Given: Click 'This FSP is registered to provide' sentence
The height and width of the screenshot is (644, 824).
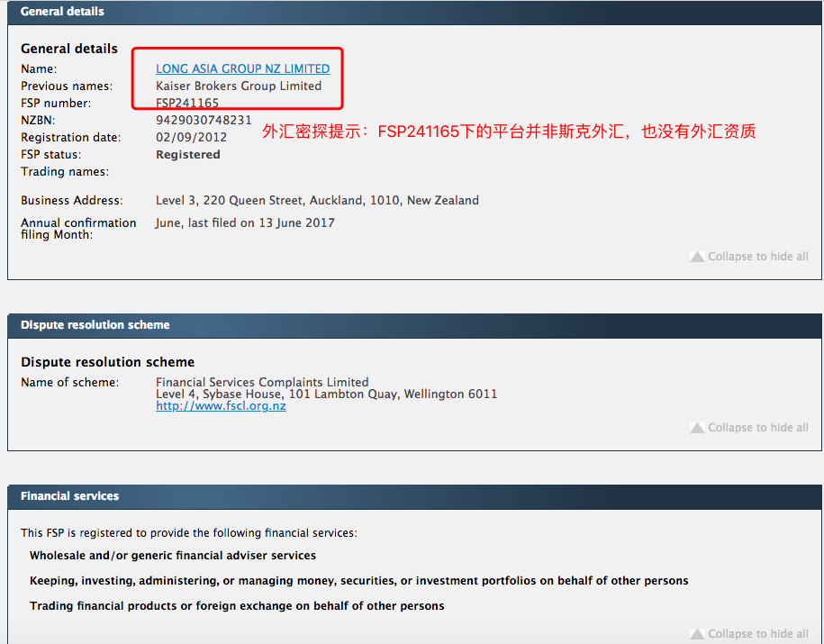Looking at the screenshot, I should tap(189, 533).
